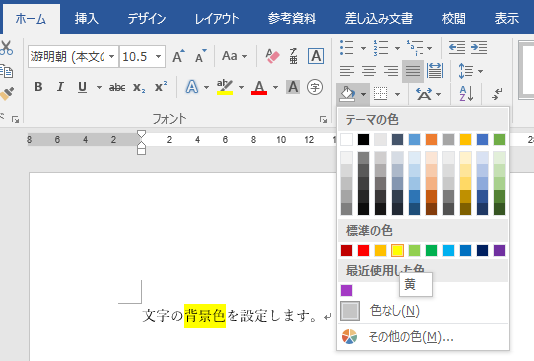Viewport: 534px width, 361px height.
Task: Toggle justify alignment
Action: 413,71
